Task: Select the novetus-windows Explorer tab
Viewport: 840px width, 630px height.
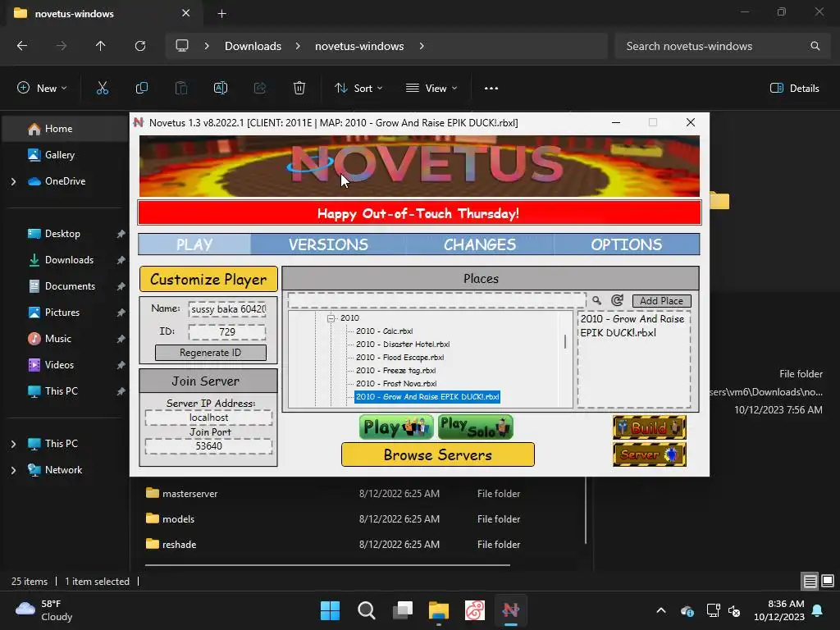Action: coord(102,14)
